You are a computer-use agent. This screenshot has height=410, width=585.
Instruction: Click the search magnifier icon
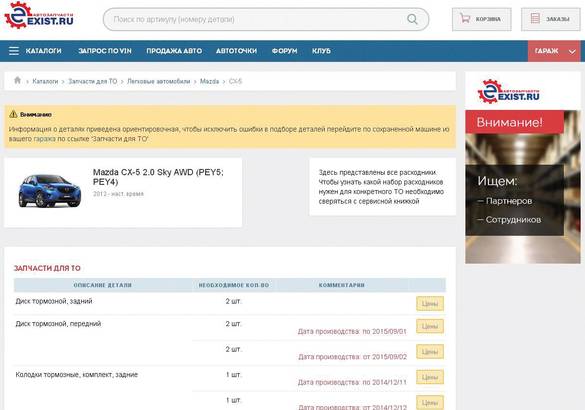[412, 19]
